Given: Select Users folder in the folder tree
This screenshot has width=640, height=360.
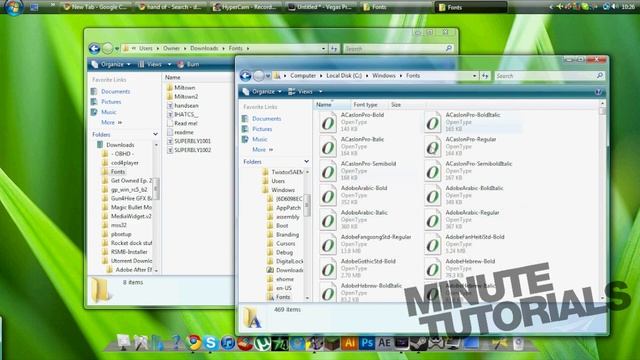Looking at the screenshot, I should [278, 181].
